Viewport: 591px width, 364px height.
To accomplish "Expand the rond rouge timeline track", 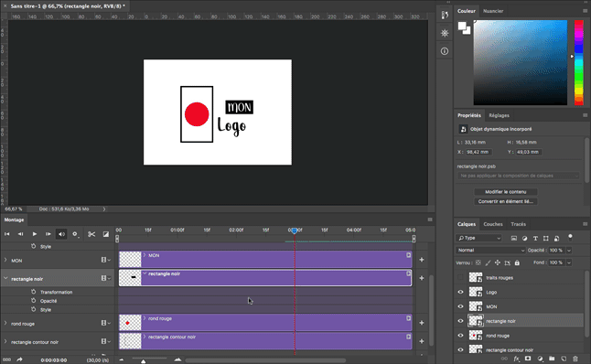I will (5, 324).
